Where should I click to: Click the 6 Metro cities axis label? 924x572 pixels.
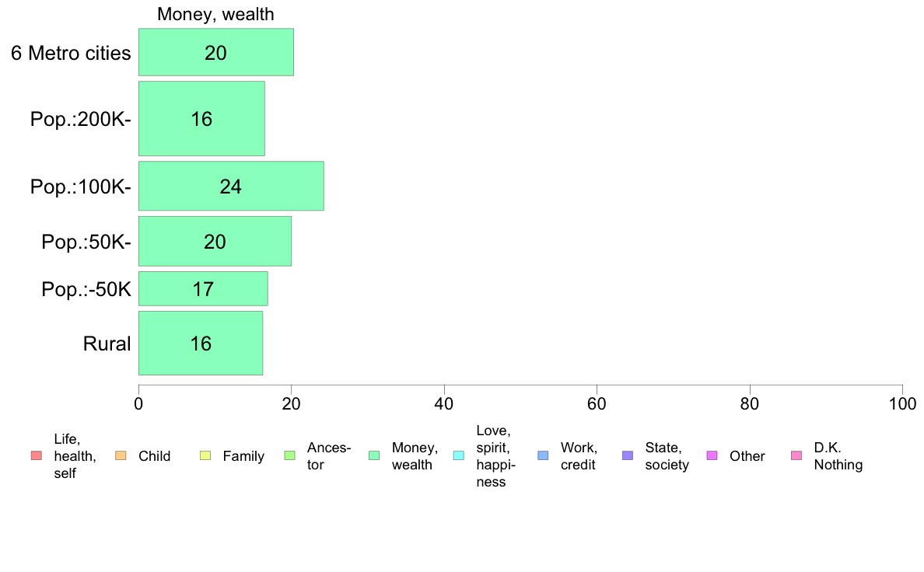(71, 53)
